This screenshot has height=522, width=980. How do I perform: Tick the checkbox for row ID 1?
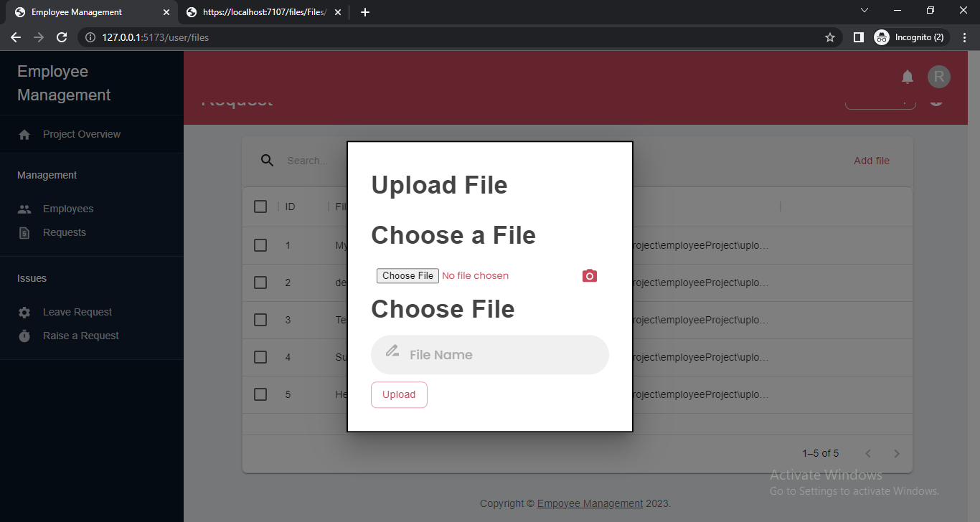point(260,245)
